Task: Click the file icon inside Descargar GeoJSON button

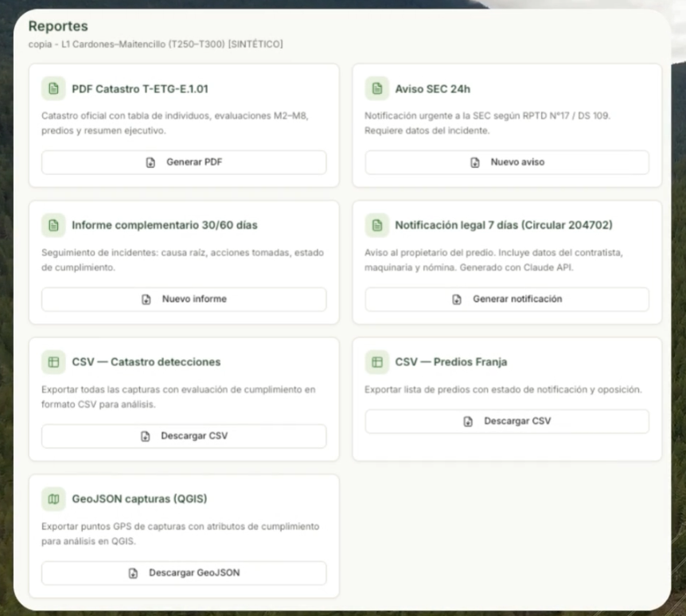Action: (133, 574)
